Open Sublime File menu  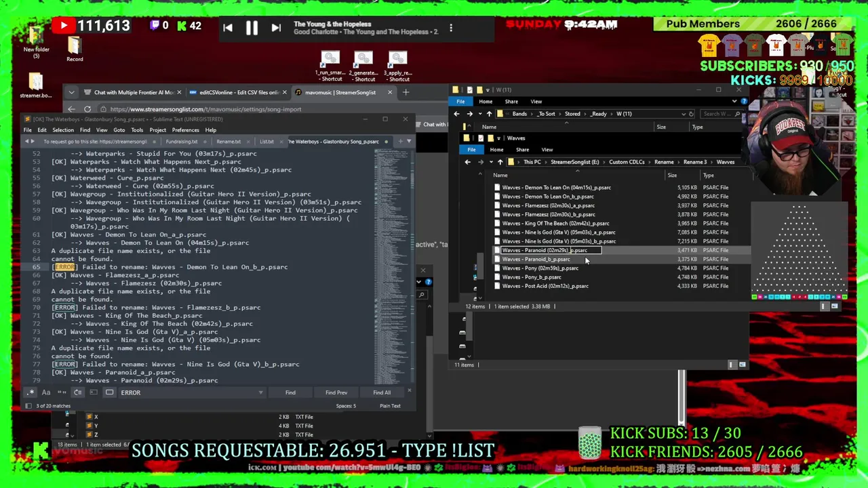(x=28, y=130)
